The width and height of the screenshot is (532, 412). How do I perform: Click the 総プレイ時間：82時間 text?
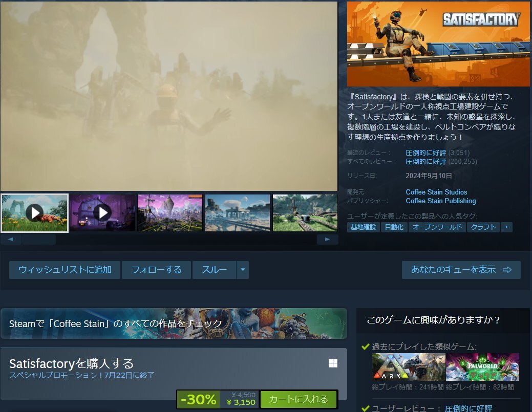point(480,387)
